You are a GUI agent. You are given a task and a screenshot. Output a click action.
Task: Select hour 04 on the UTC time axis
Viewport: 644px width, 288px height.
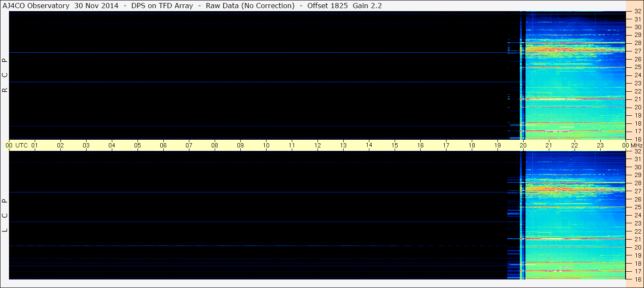click(x=112, y=145)
